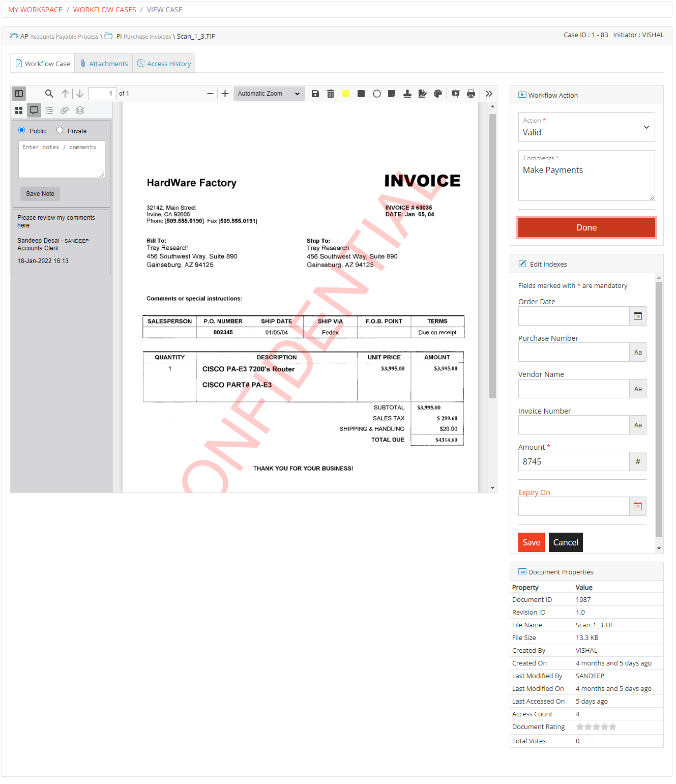Open the attachments paperclip panel in sidebar
676x784 pixels.
coord(64,110)
